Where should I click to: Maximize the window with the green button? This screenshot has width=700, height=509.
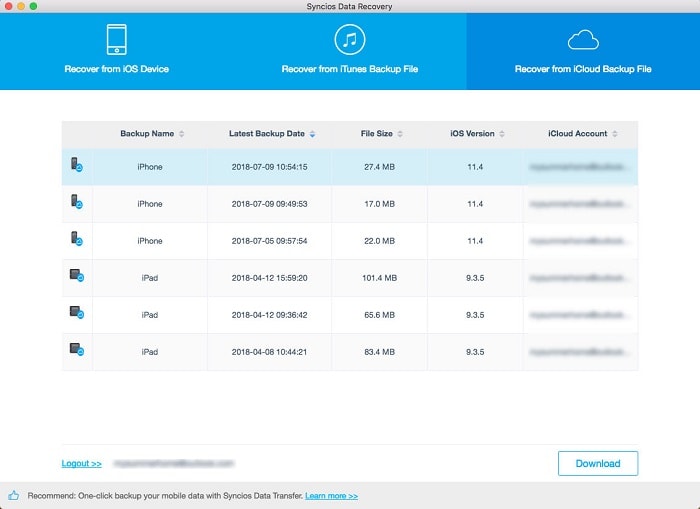point(33,6)
